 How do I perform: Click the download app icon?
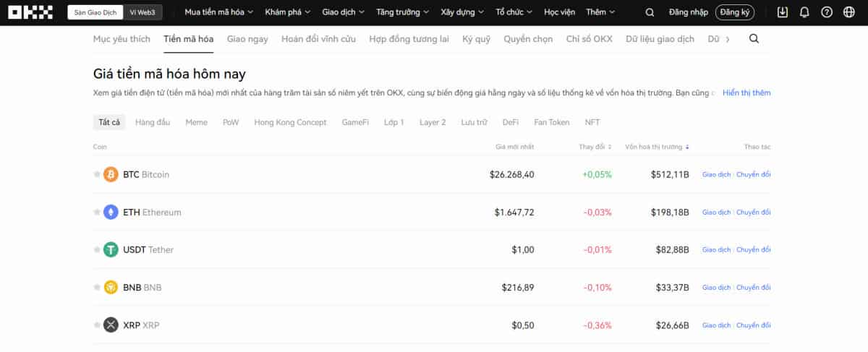click(x=782, y=12)
